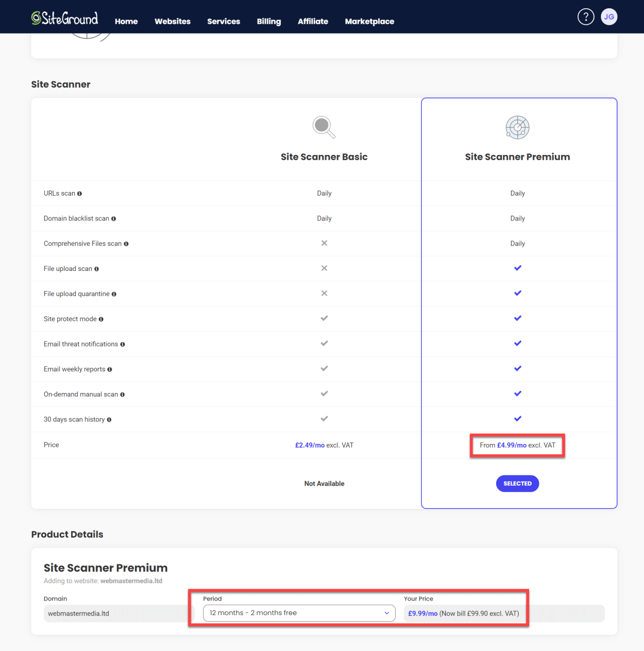The height and width of the screenshot is (651, 644).
Task: Open the help question mark icon
Action: point(586,16)
